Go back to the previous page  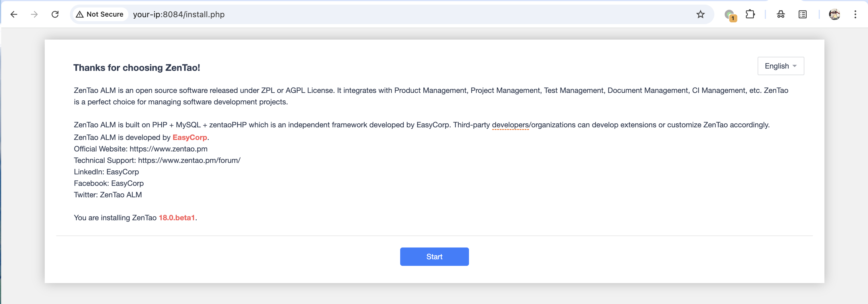tap(14, 15)
